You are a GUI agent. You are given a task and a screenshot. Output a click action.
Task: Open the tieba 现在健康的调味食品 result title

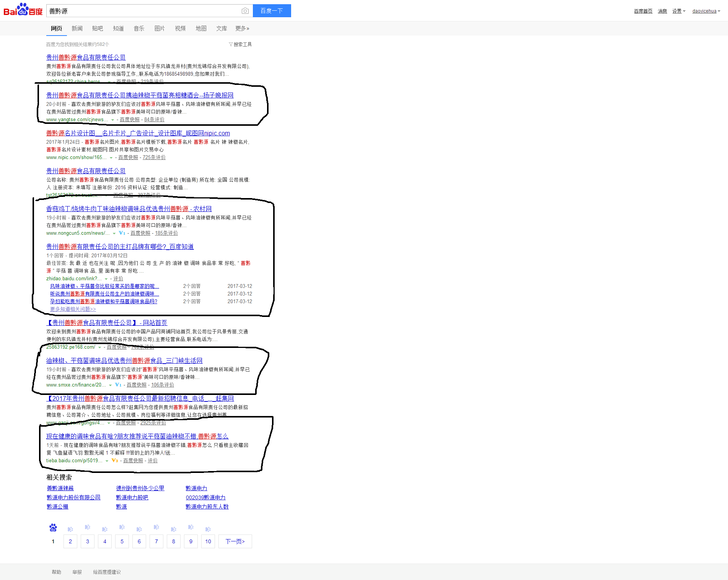137,436
